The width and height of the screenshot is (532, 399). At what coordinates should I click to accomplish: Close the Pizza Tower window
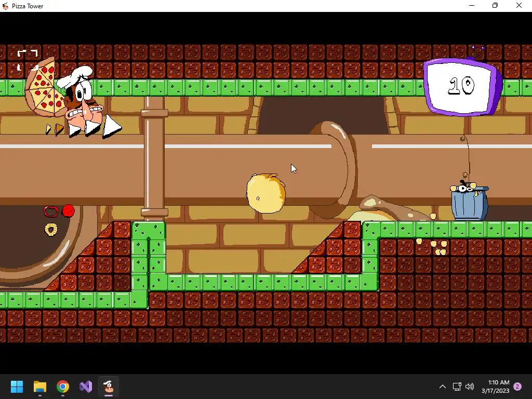click(519, 6)
